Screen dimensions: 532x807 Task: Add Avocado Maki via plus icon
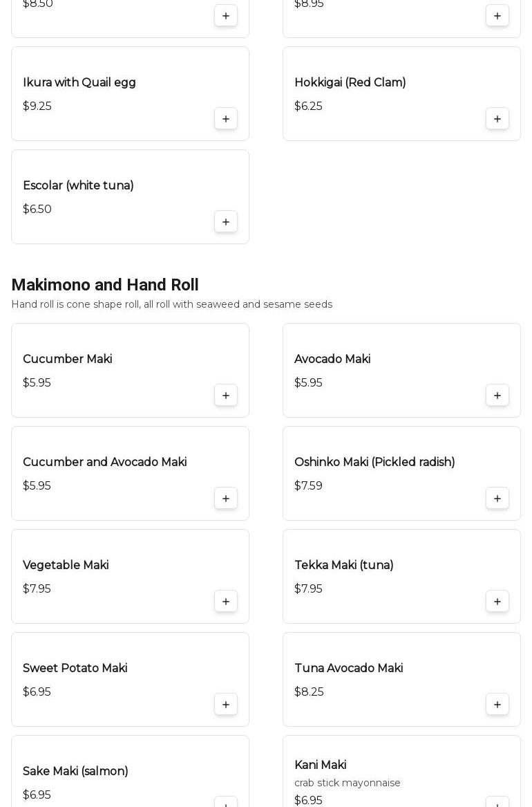[x=497, y=396]
